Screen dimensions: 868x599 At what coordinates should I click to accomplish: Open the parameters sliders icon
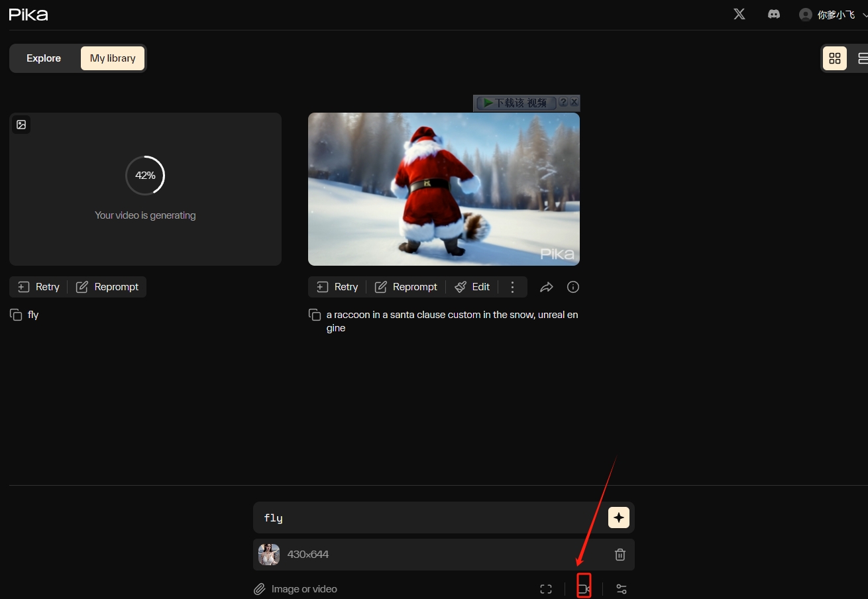(x=622, y=589)
